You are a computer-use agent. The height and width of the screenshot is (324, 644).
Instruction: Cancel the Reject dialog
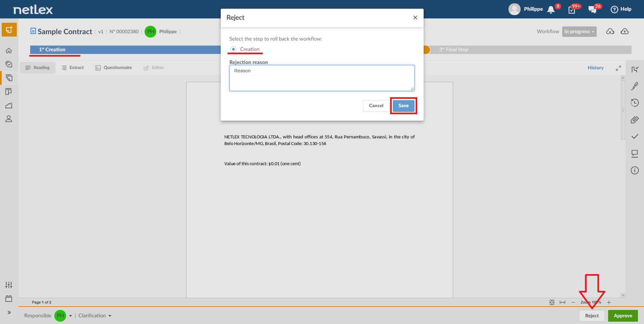coord(376,106)
